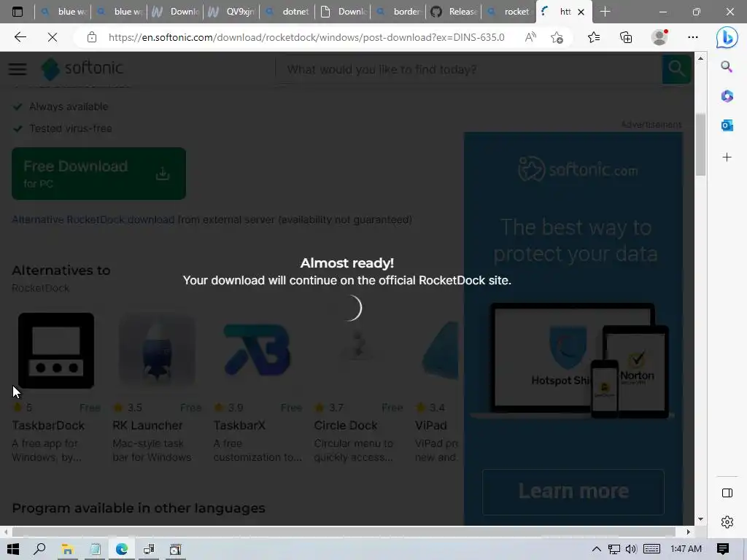This screenshot has height=560, width=747.
Task: Click the Edge taskbar icon
Action: pyautogui.click(x=122, y=550)
